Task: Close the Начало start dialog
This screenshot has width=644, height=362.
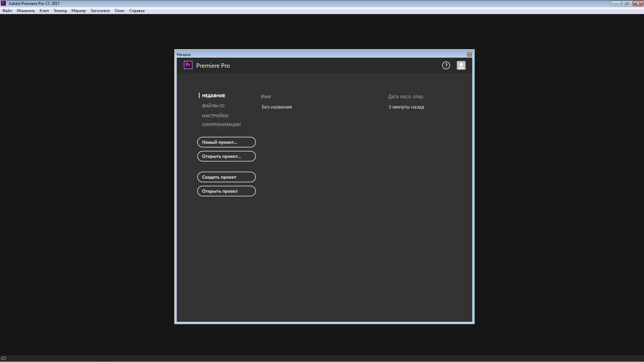Action: [469, 54]
